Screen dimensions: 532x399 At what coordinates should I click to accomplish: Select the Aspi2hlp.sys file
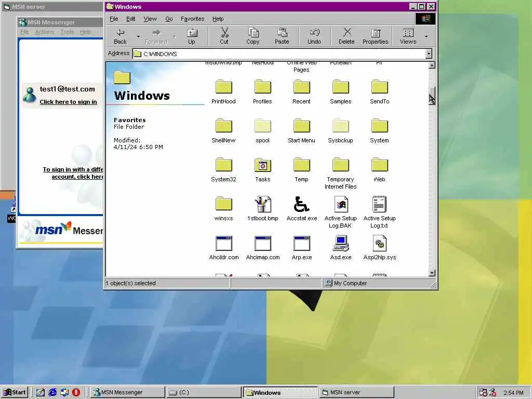point(379,248)
